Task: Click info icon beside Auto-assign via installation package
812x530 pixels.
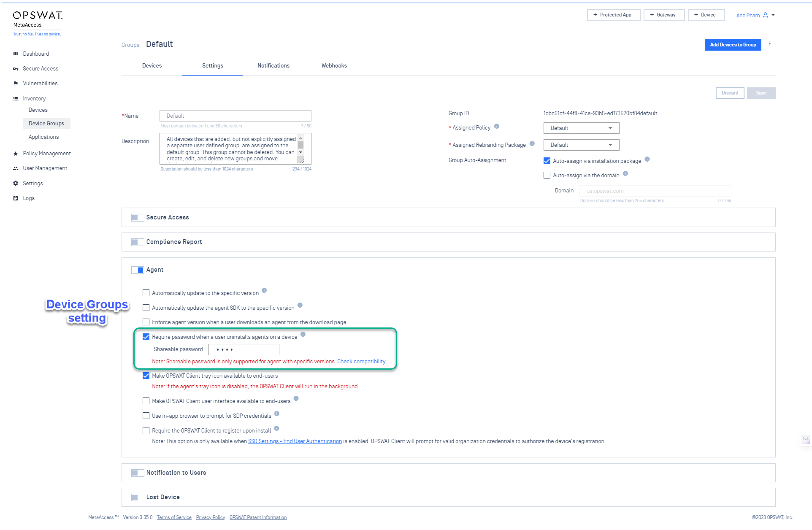Action: (647, 159)
